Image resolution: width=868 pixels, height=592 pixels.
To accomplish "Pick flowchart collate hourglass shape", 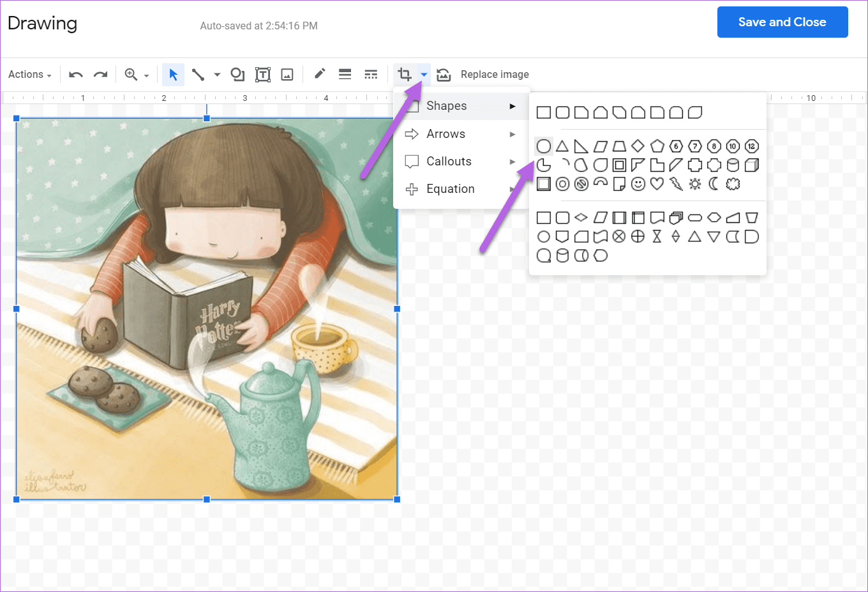I will [657, 237].
